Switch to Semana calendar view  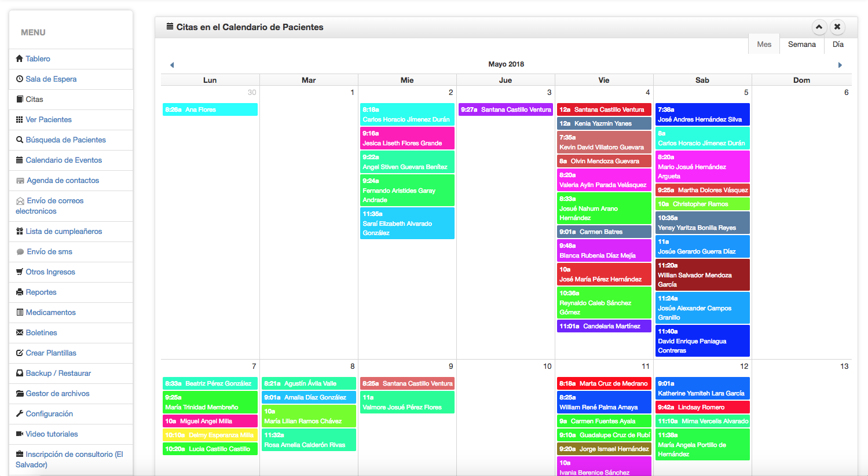(801, 45)
